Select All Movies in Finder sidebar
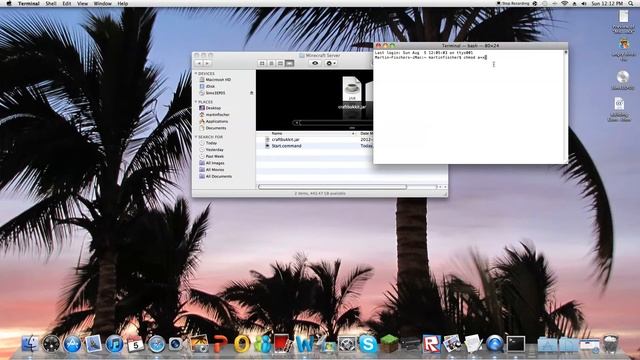 pos(215,169)
